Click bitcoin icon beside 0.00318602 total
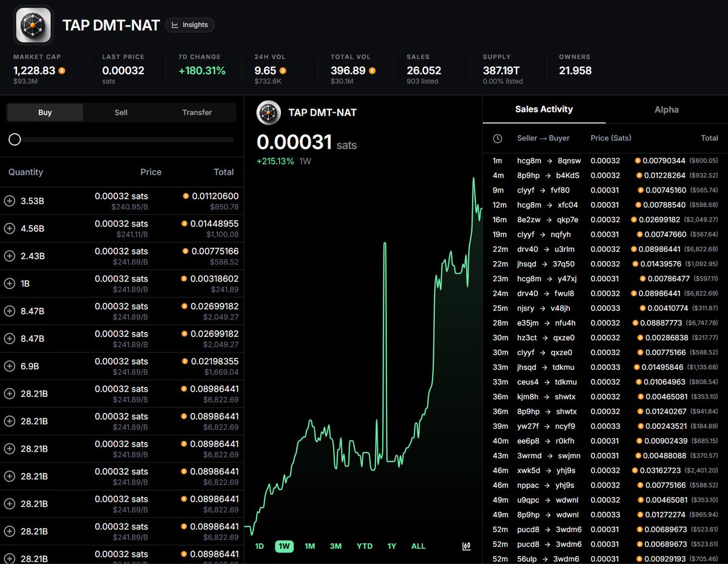This screenshot has width=728, height=564. [x=185, y=279]
